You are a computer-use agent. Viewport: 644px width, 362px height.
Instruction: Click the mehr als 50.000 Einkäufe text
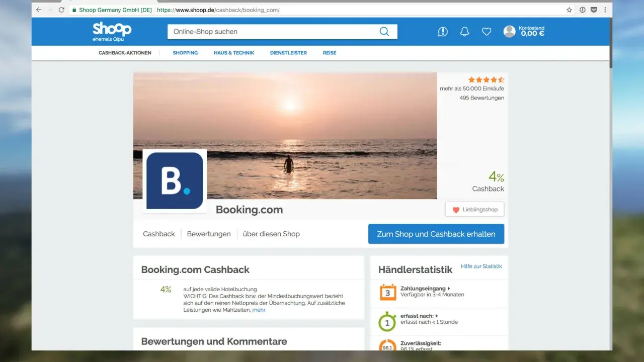coord(472,88)
